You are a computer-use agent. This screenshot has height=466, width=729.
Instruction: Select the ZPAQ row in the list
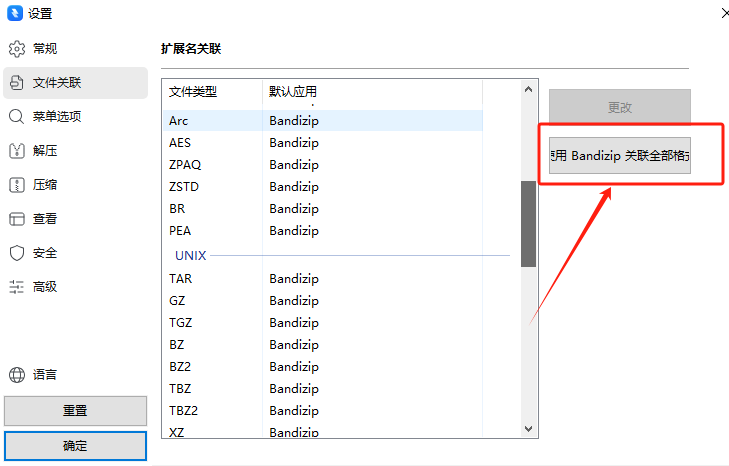[x=323, y=165]
